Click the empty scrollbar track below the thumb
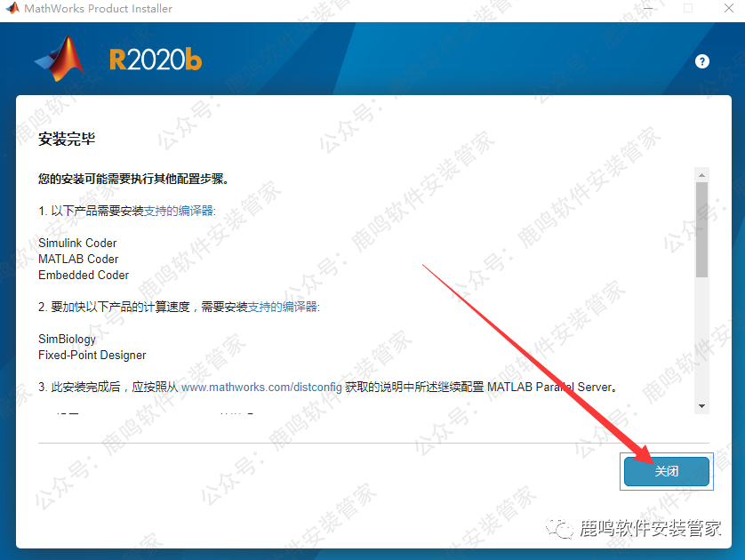 click(701, 338)
